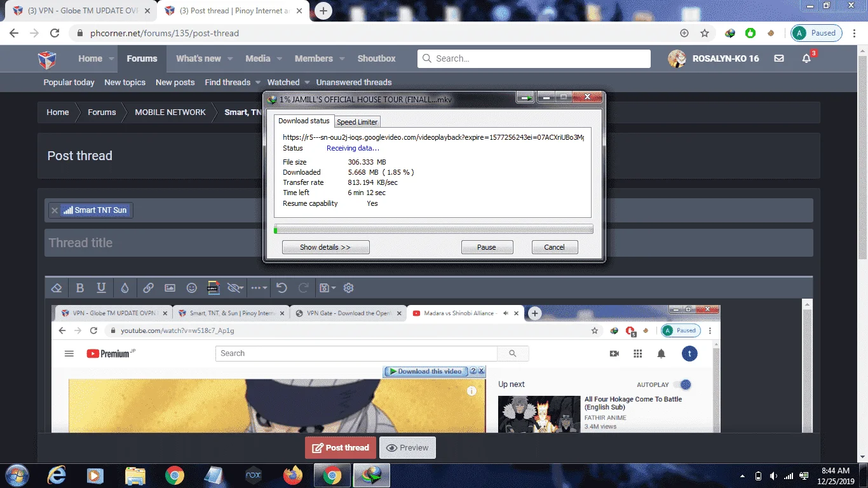The width and height of the screenshot is (868, 488).
Task: Open the inbox envelope icon
Action: click(x=779, y=58)
